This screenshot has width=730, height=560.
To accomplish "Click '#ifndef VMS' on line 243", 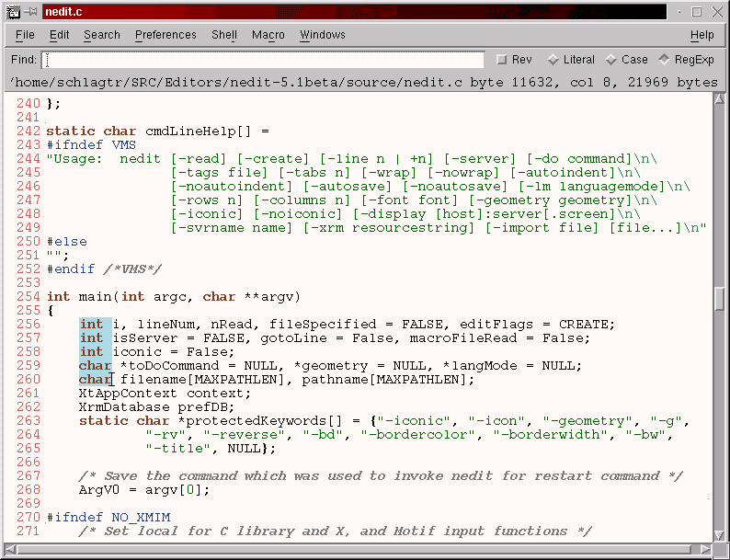I will pos(91,145).
